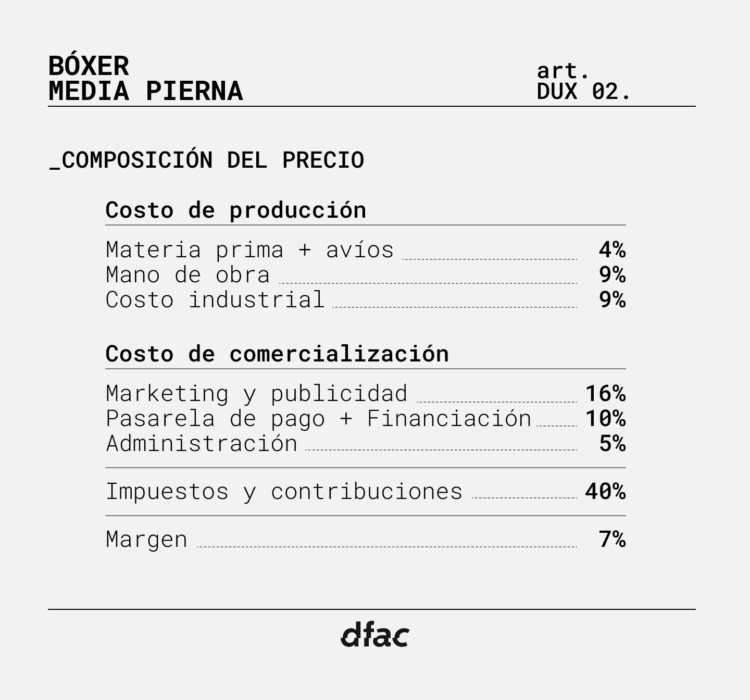Click the 10% value for Pasarela de pago

tap(605, 419)
